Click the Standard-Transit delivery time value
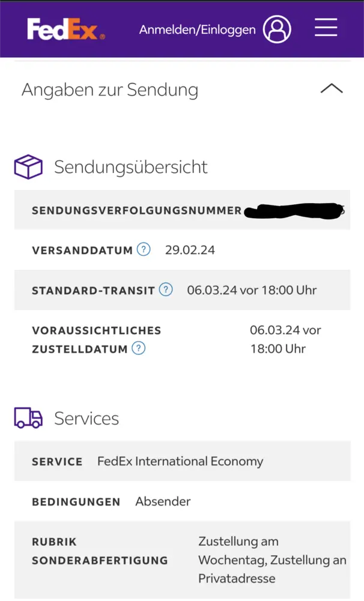Viewport: 364px width, 601px height. click(252, 290)
